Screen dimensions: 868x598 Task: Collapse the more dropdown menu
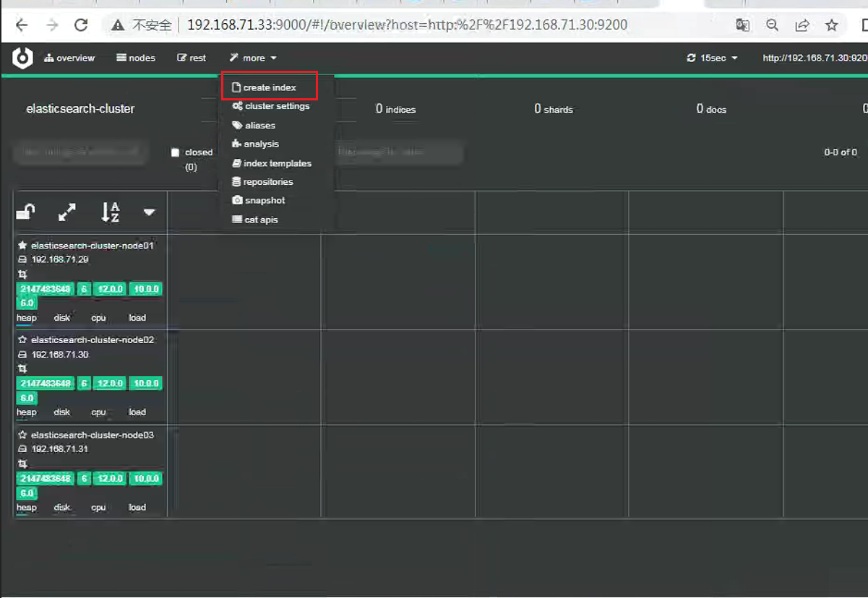(253, 58)
